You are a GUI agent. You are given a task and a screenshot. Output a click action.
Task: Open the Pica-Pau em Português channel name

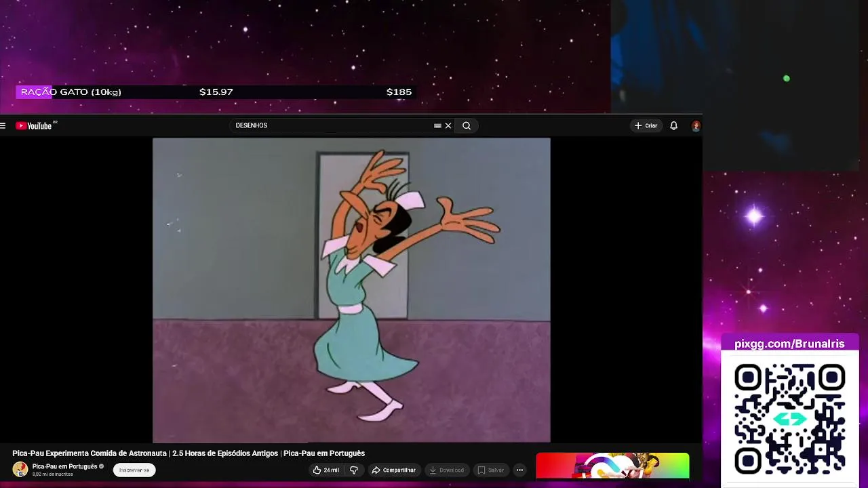(x=64, y=466)
